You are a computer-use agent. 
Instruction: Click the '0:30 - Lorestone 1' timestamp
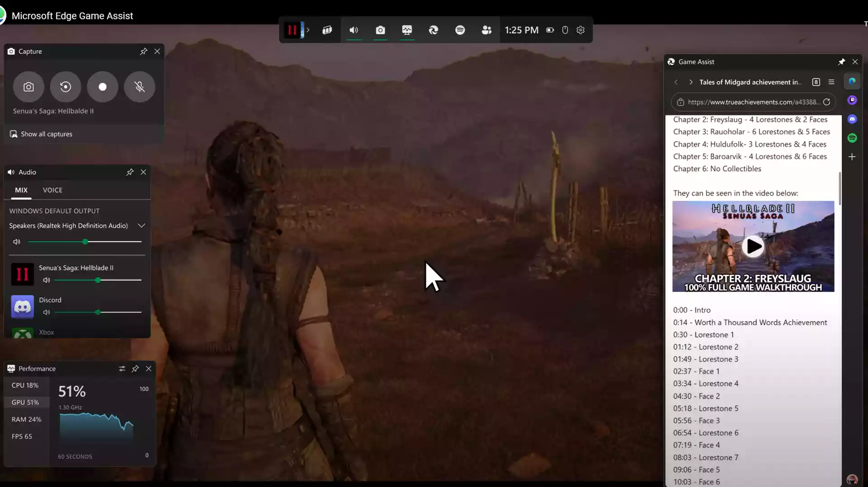pos(703,335)
